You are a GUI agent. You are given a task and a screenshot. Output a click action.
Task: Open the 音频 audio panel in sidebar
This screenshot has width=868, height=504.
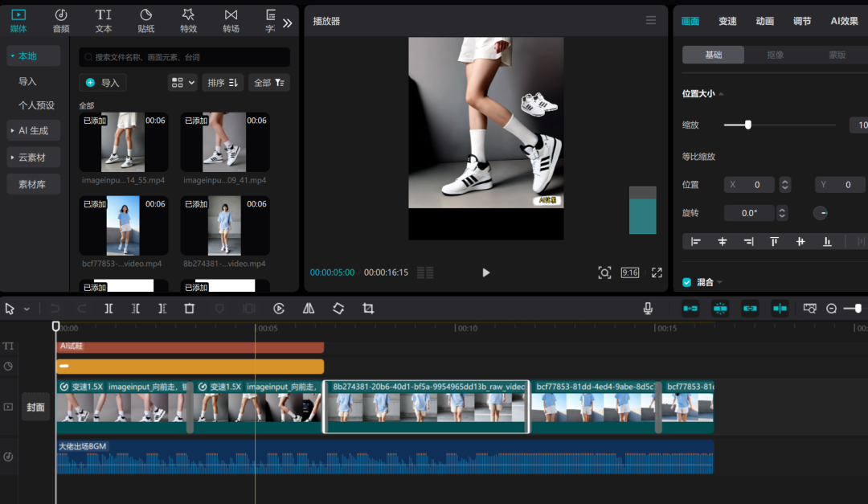(x=60, y=20)
